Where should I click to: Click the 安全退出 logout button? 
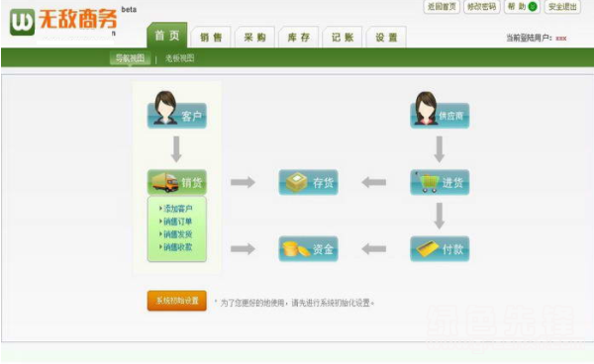[x=562, y=7]
